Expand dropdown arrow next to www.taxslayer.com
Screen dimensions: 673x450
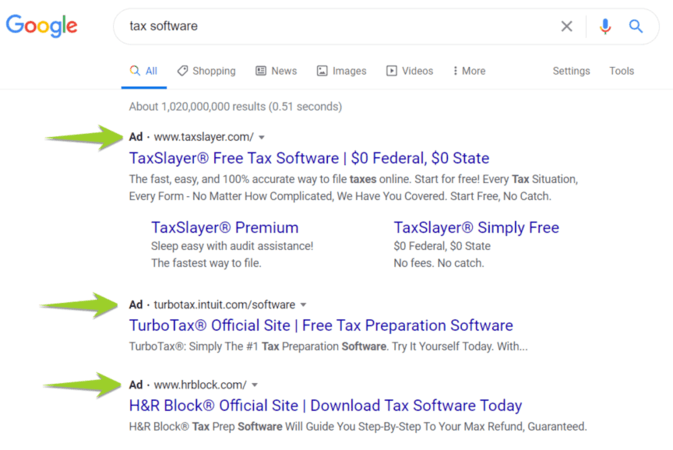pos(262,137)
